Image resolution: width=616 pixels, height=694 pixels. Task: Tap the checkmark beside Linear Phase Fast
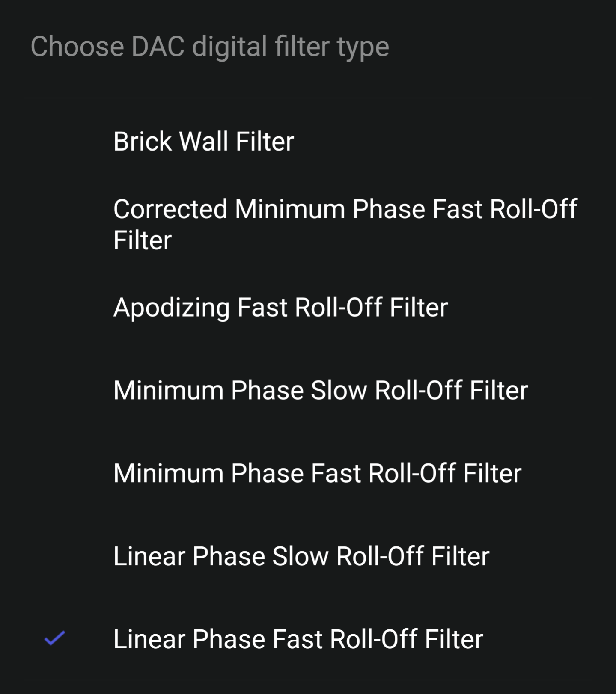pyautogui.click(x=55, y=638)
